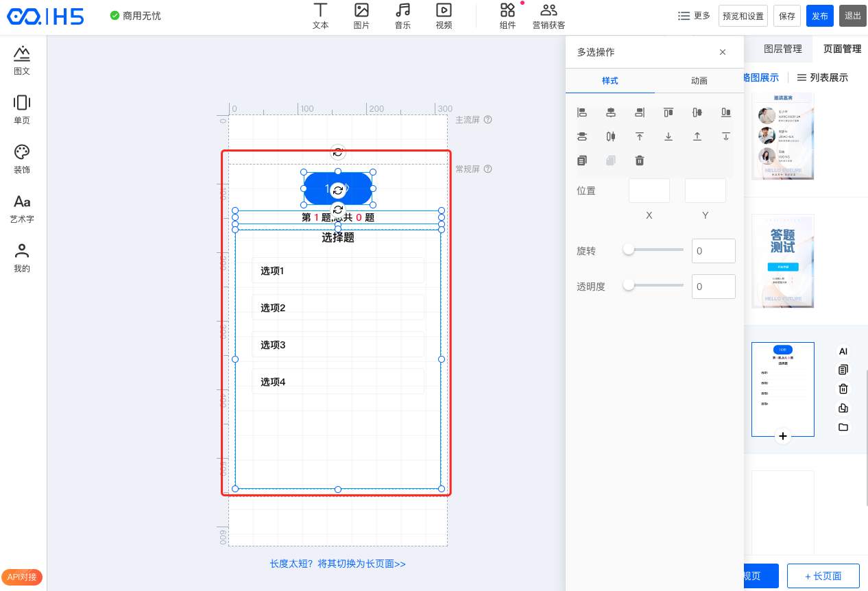The width and height of the screenshot is (868, 591).
Task: Click the help icon next to 主流屏
Action: [488, 120]
